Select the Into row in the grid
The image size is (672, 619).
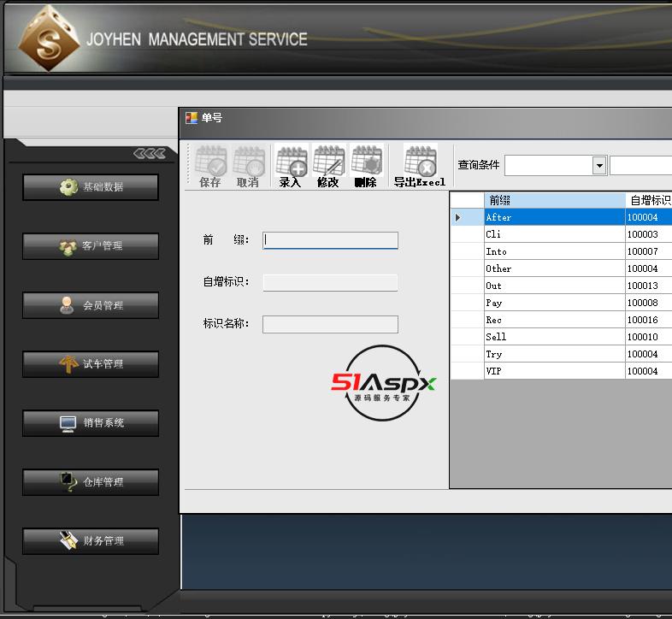pyautogui.click(x=562, y=251)
